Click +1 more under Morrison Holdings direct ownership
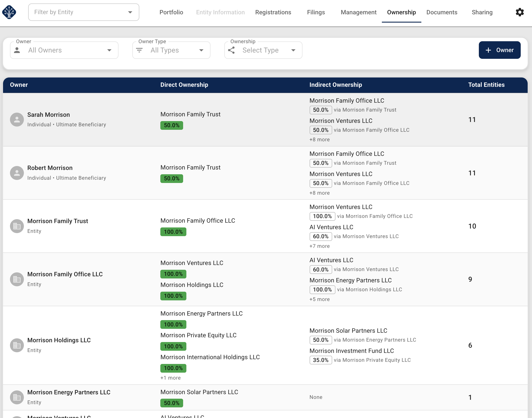532x418 pixels. click(x=171, y=378)
